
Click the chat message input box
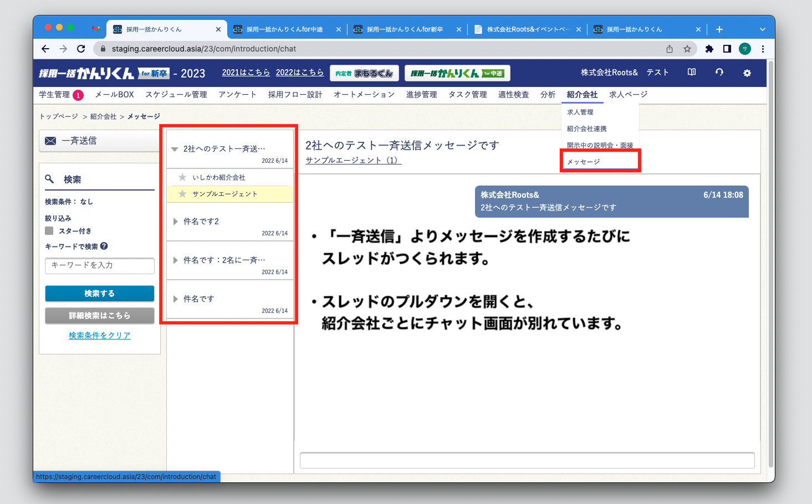[x=527, y=460]
